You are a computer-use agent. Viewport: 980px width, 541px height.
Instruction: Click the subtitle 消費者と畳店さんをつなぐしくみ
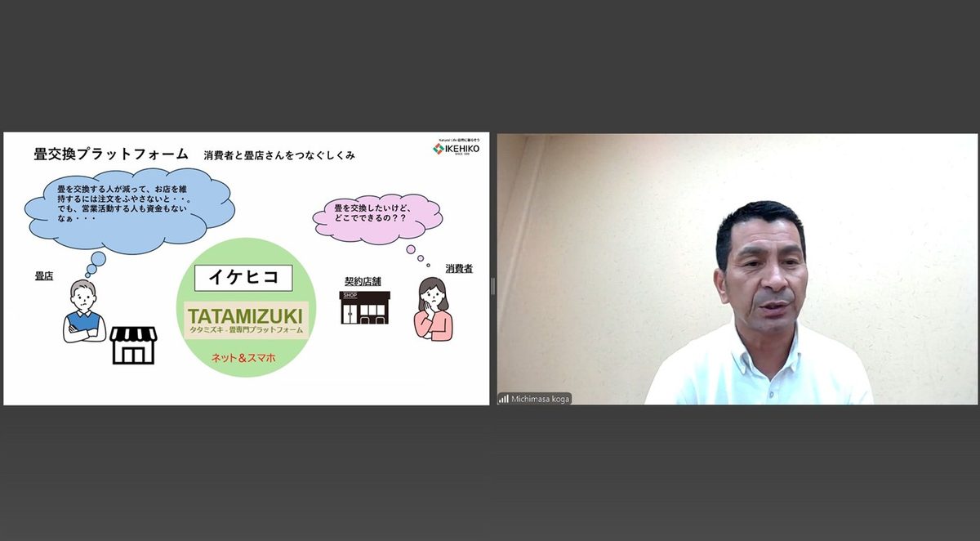(x=278, y=154)
